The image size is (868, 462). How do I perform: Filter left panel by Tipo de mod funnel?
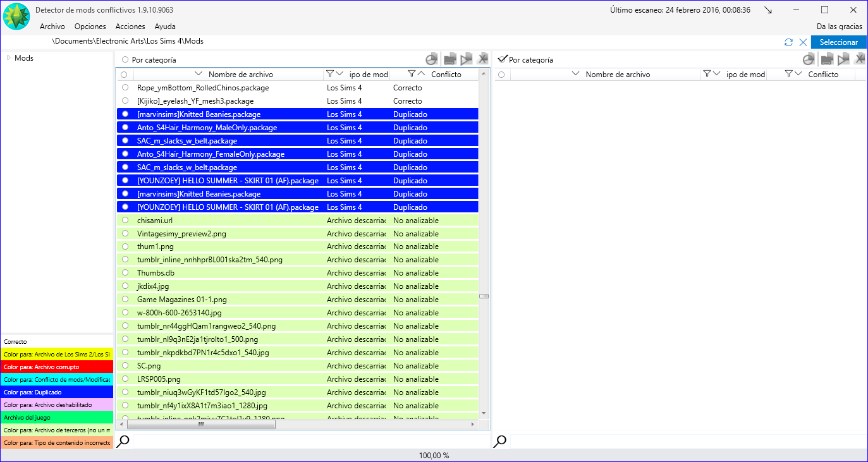(329, 74)
